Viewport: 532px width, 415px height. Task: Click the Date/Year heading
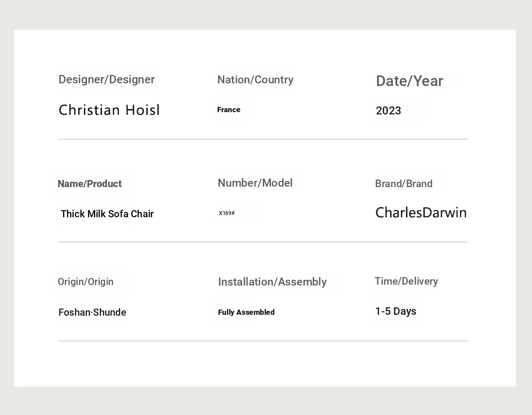(409, 81)
